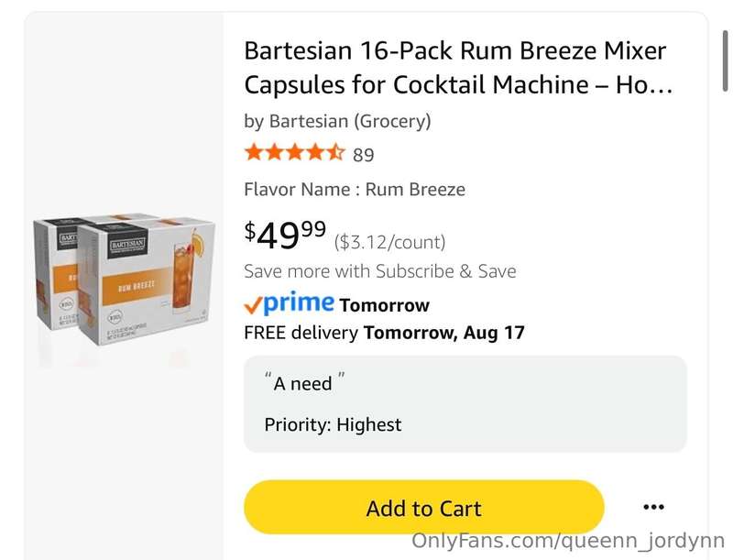Click the bold Tomorrow text beside Prime

click(384, 305)
